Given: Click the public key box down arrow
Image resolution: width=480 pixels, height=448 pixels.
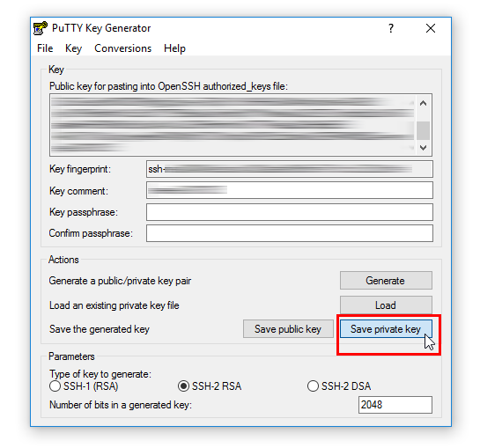Looking at the screenshot, I should pos(423,148).
